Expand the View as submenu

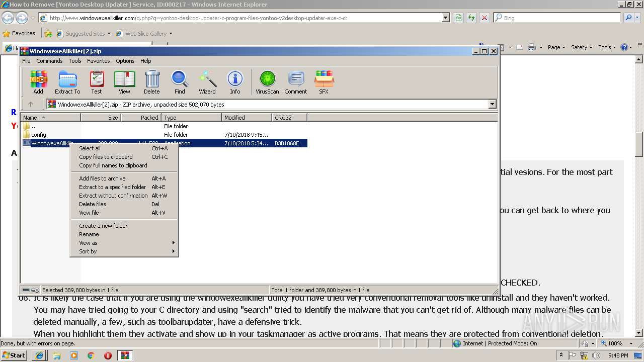124,243
